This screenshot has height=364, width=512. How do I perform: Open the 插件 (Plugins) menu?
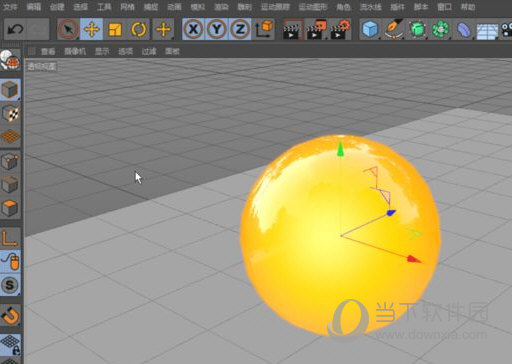(397, 7)
